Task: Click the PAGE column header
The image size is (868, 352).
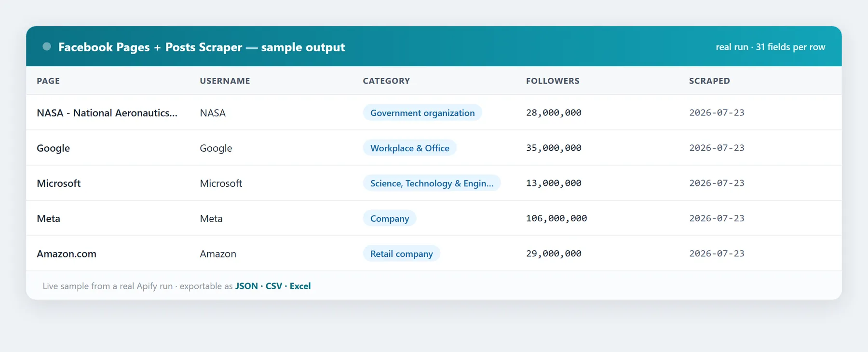Action: (48, 81)
